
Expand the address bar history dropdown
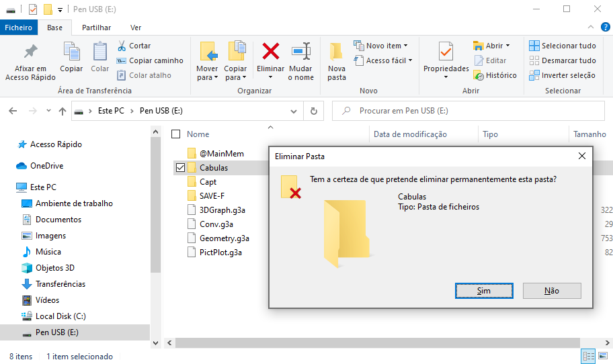pos(293,111)
